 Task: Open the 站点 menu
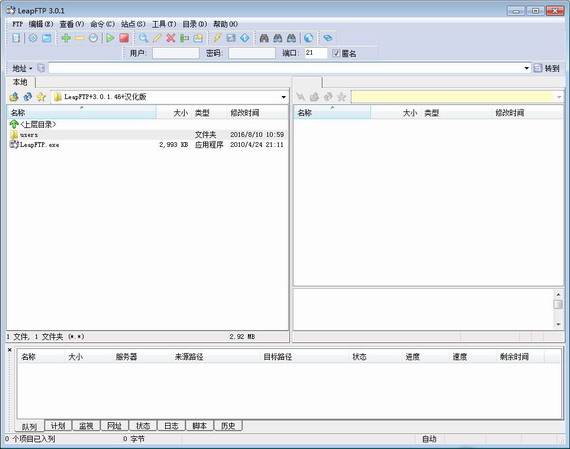coord(133,24)
